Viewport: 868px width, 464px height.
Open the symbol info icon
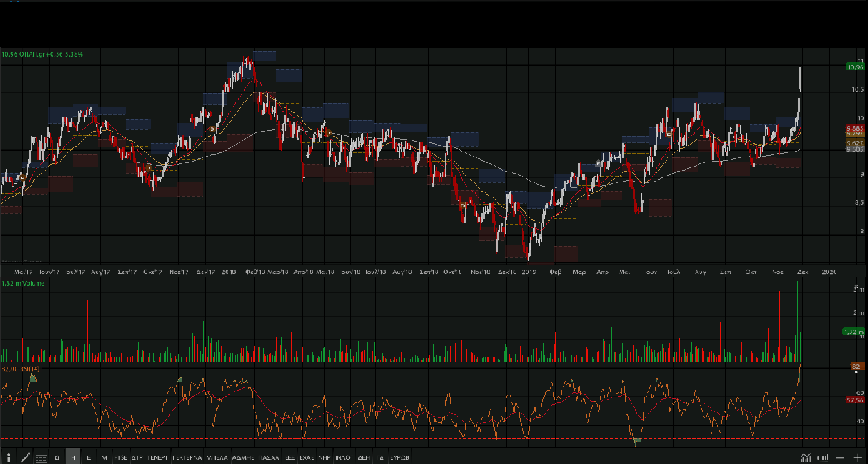tap(7, 457)
